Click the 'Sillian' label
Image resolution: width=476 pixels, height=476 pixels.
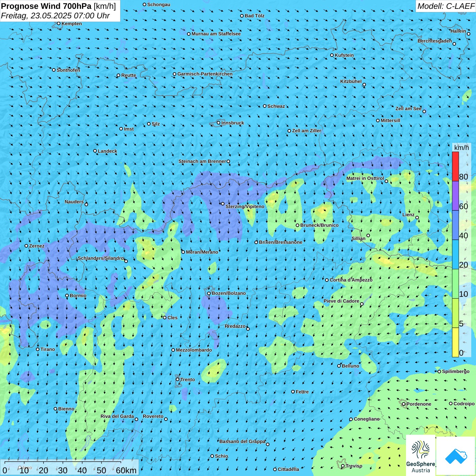(x=358, y=238)
